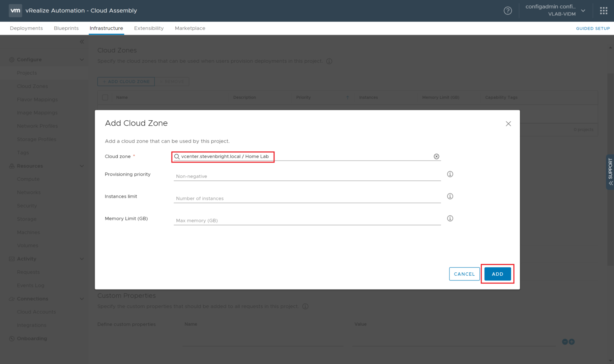The image size is (614, 364).
Task: Collapse the Configure sidebar section
Action: click(x=82, y=60)
